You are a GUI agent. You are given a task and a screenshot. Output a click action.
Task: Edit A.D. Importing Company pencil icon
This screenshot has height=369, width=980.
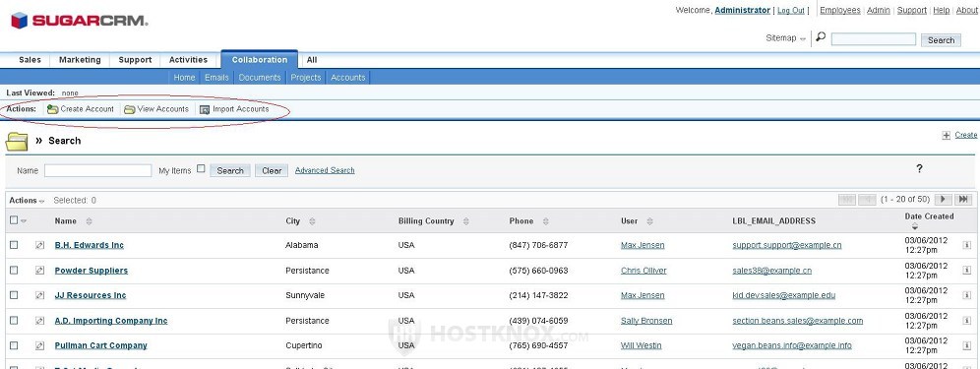[40, 320]
